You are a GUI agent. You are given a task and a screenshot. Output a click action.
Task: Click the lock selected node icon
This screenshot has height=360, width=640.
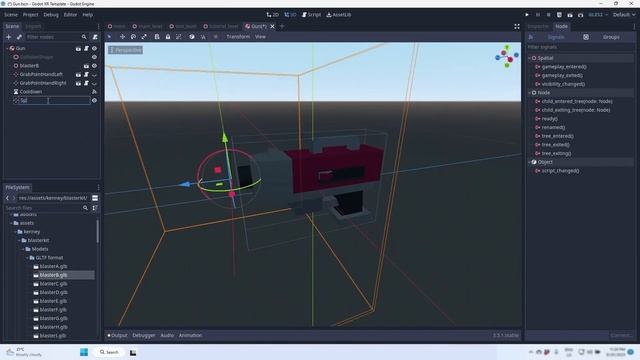[168, 37]
